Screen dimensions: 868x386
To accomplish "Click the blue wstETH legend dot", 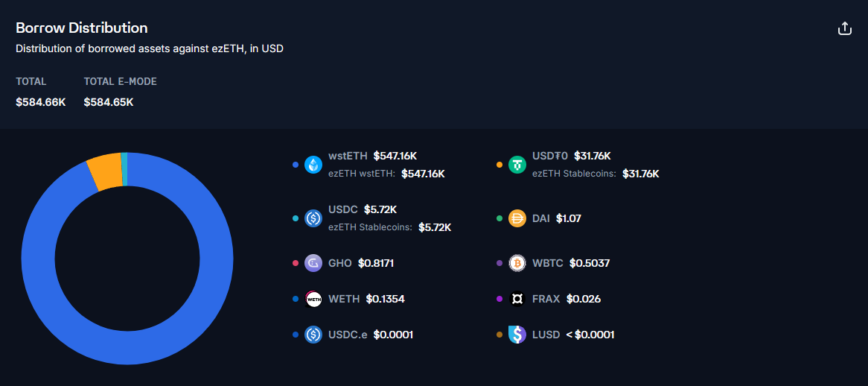I will click(296, 165).
